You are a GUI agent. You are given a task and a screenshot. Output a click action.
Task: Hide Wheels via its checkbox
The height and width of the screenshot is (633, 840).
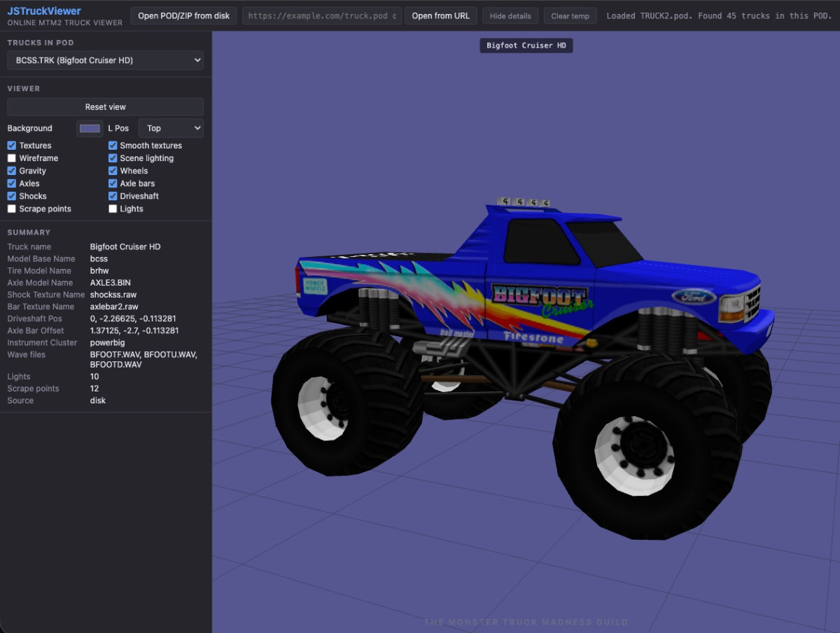[113, 171]
